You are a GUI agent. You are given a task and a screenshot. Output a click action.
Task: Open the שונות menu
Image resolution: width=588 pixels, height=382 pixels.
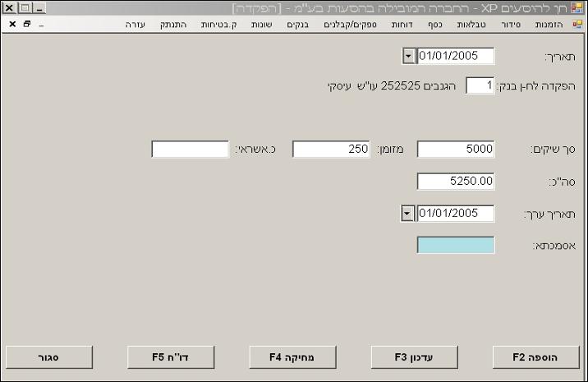261,25
